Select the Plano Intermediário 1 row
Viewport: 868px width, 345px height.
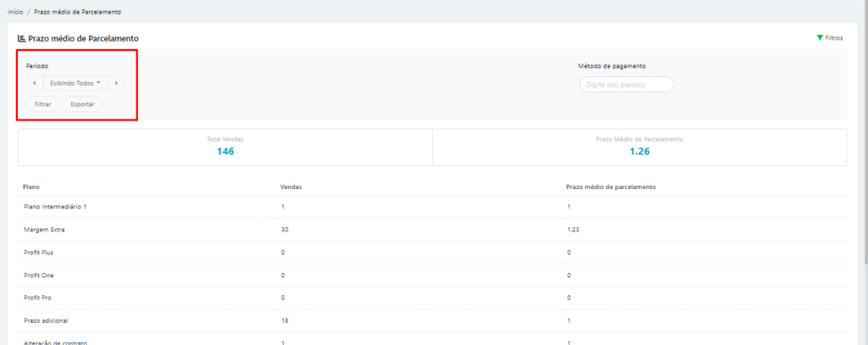coord(56,208)
